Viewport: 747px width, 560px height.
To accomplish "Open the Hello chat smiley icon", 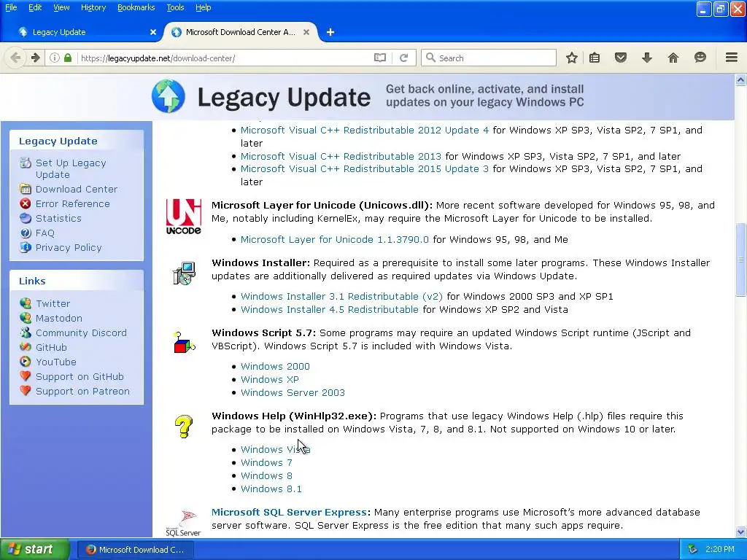I will click(700, 58).
